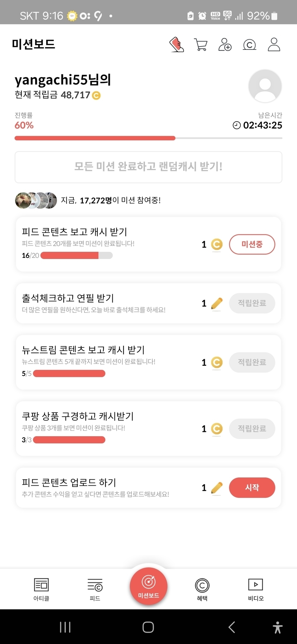Screen dimensions: 297x644
Task: Tap 적립완료 on the 출석체크 mission
Action: 252,303
